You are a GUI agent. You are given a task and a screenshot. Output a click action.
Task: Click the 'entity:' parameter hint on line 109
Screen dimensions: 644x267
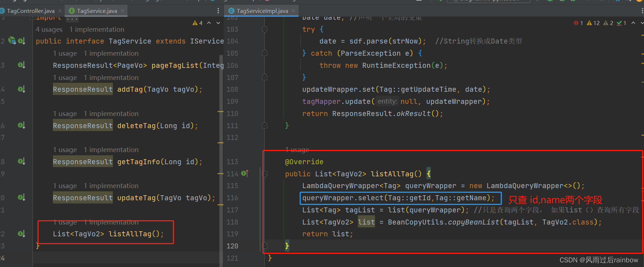[387, 101]
